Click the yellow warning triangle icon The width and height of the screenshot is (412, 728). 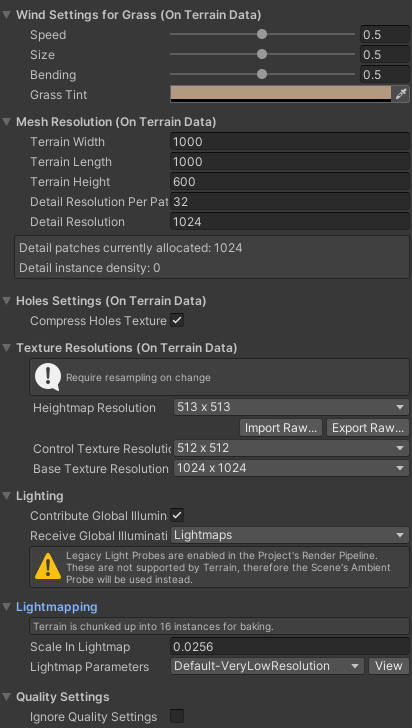[48, 567]
